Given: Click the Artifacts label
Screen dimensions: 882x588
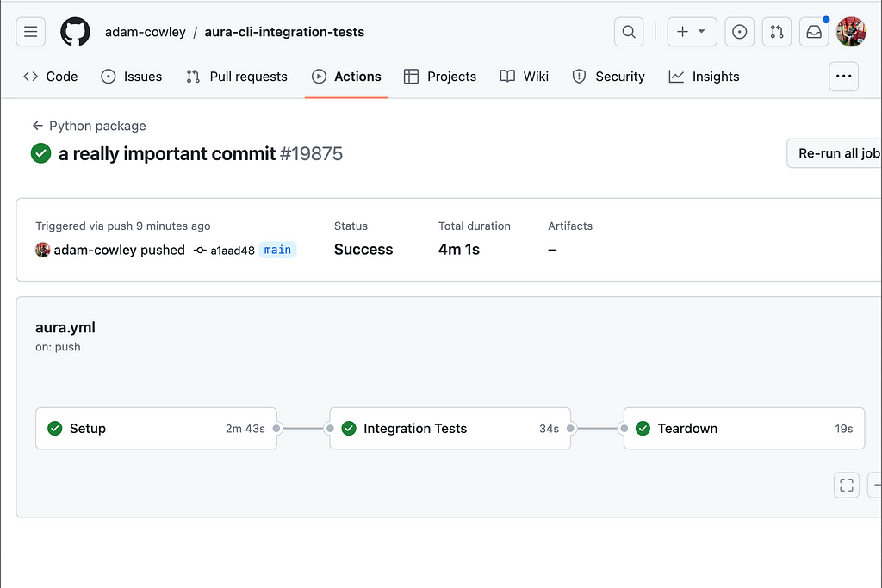Looking at the screenshot, I should pos(570,226).
